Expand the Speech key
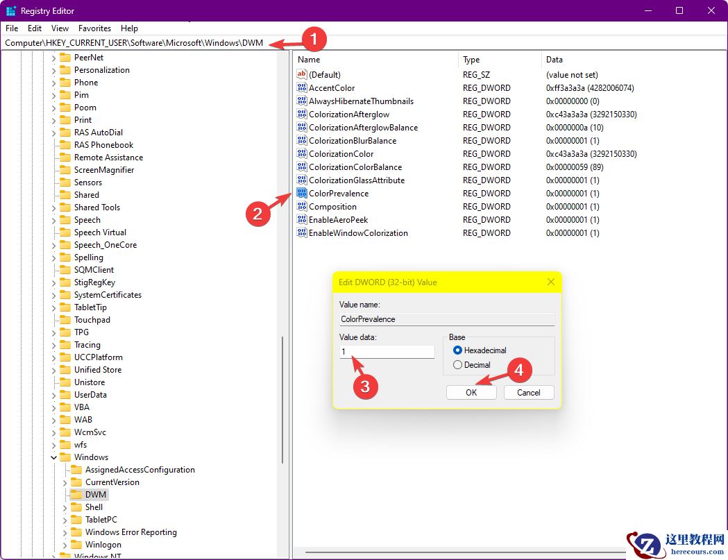The width and height of the screenshot is (728, 560). pos(54,221)
